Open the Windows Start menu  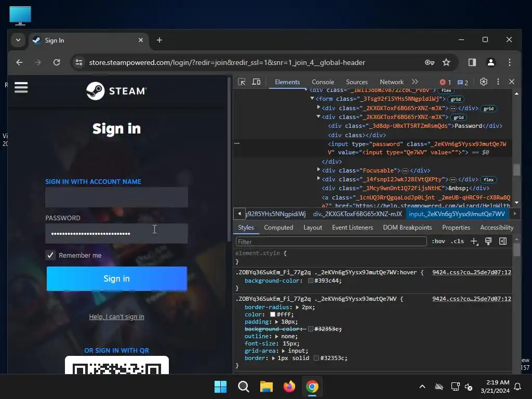pos(220,387)
